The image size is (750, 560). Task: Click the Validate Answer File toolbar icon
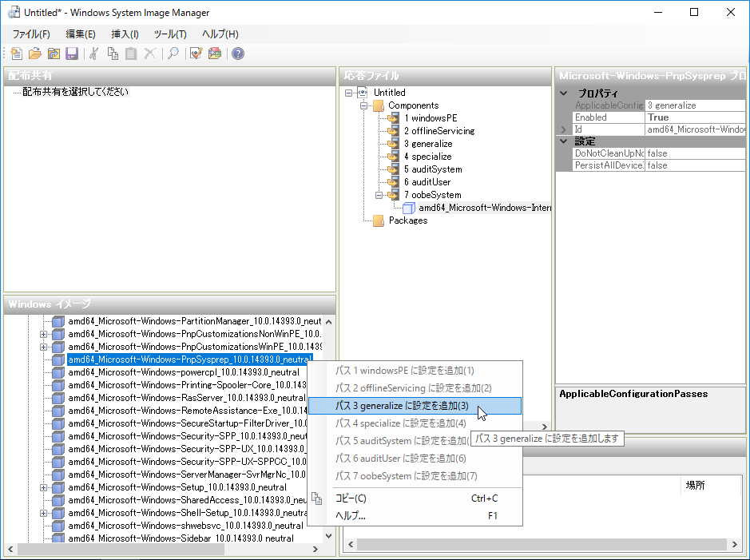point(196,54)
